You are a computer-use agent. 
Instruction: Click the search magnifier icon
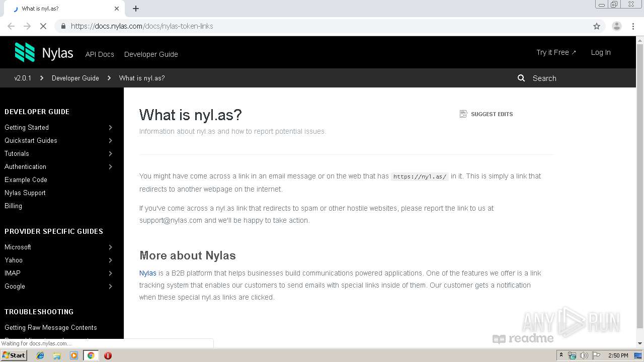(x=521, y=78)
